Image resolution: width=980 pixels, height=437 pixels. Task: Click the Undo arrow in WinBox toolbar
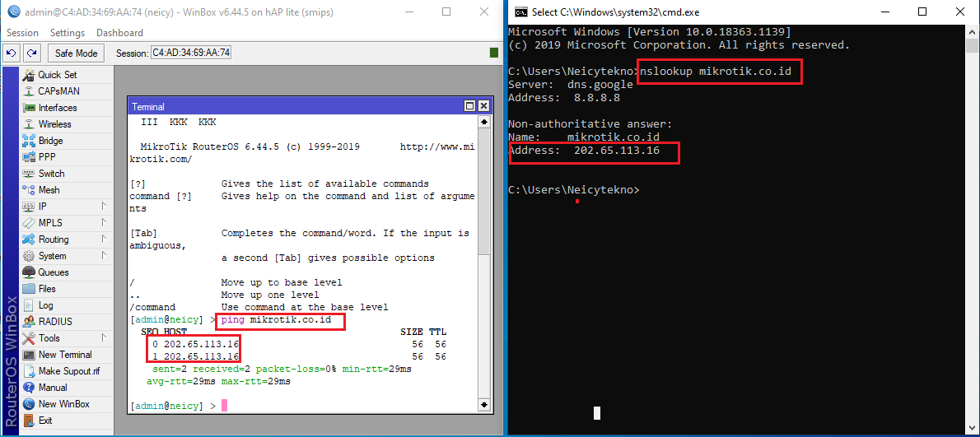[12, 53]
